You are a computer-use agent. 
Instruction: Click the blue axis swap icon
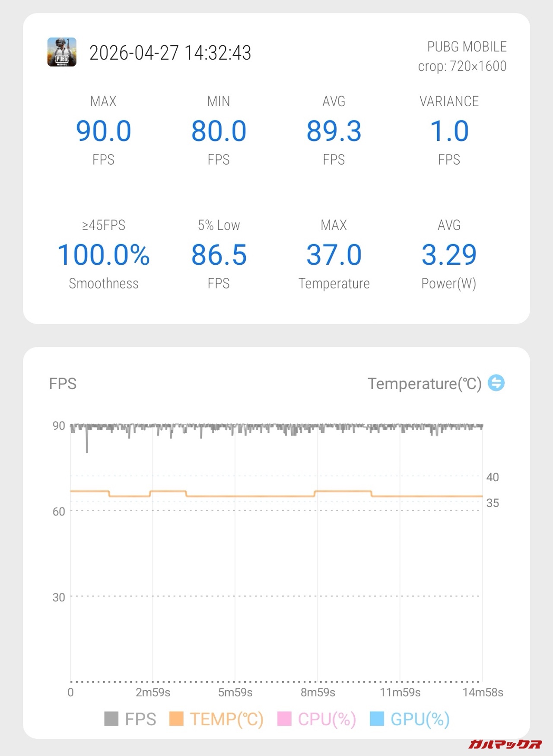[496, 383]
